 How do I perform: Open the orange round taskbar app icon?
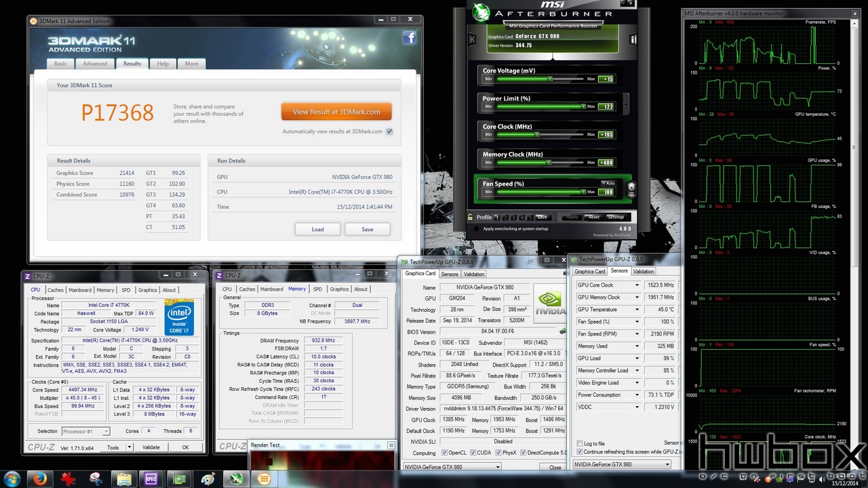(264, 479)
